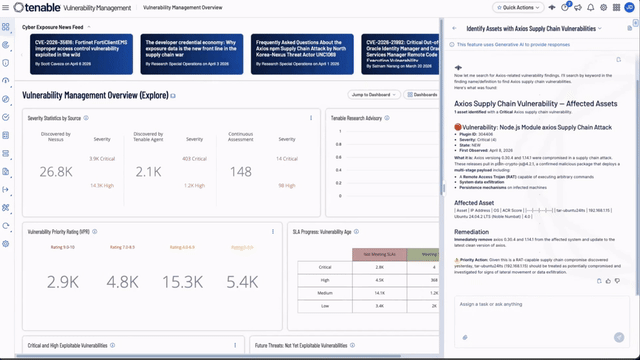640x360 pixels.
Task: Open the dashboards grid icon in left sidebar
Action: pos(6,27)
